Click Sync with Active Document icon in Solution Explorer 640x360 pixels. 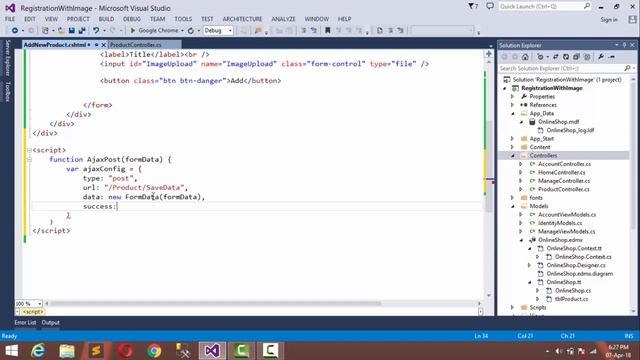click(556, 57)
